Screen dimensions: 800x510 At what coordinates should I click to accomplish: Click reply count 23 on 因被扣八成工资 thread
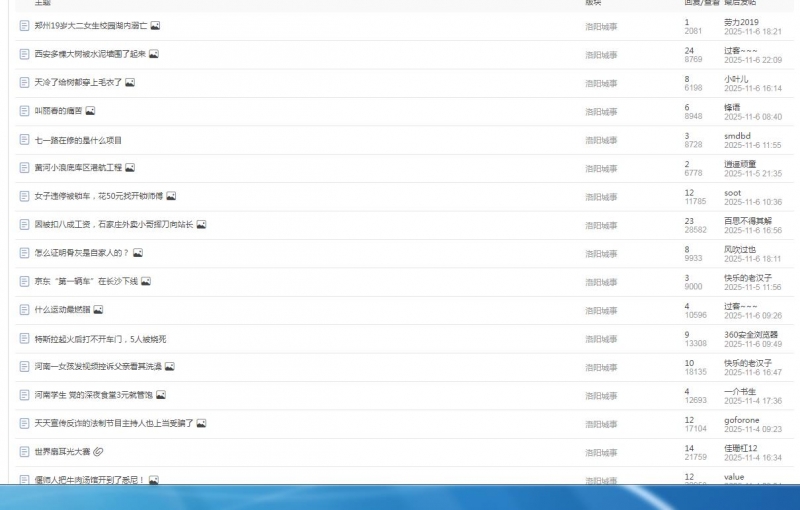[690, 220]
